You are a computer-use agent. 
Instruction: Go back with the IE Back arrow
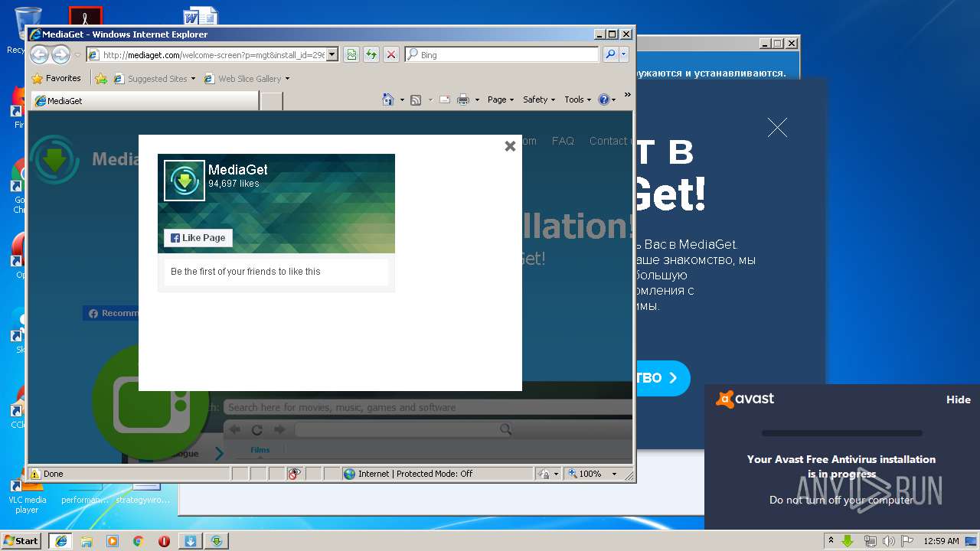[39, 54]
